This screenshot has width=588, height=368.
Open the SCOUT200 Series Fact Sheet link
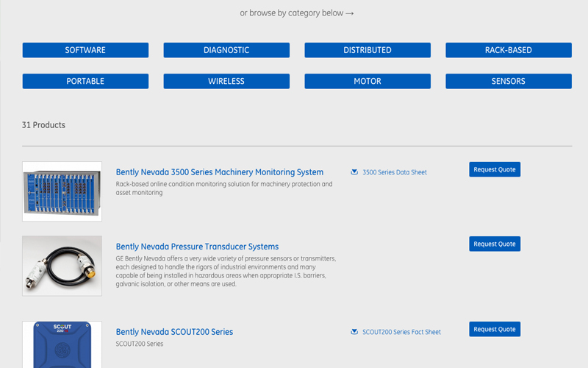click(401, 332)
